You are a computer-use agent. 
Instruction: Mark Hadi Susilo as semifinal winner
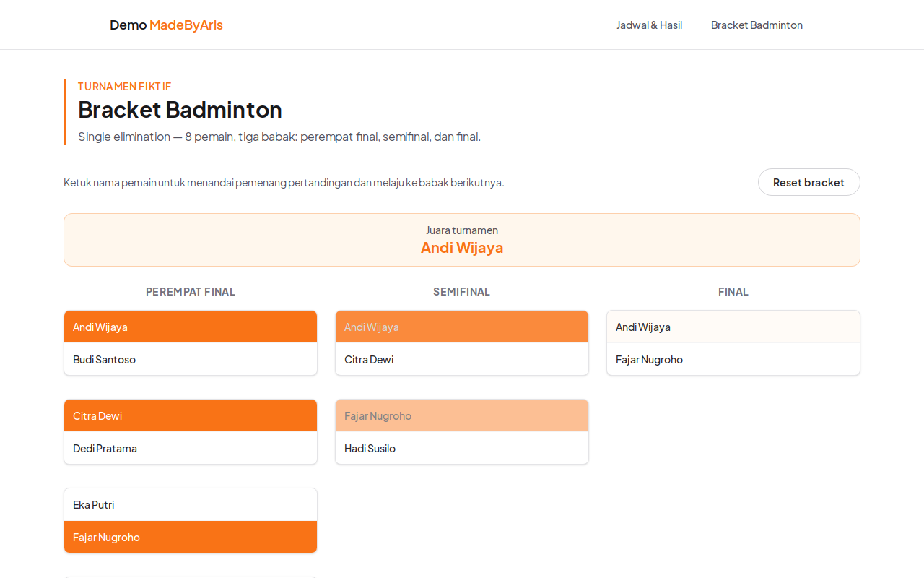coord(462,448)
